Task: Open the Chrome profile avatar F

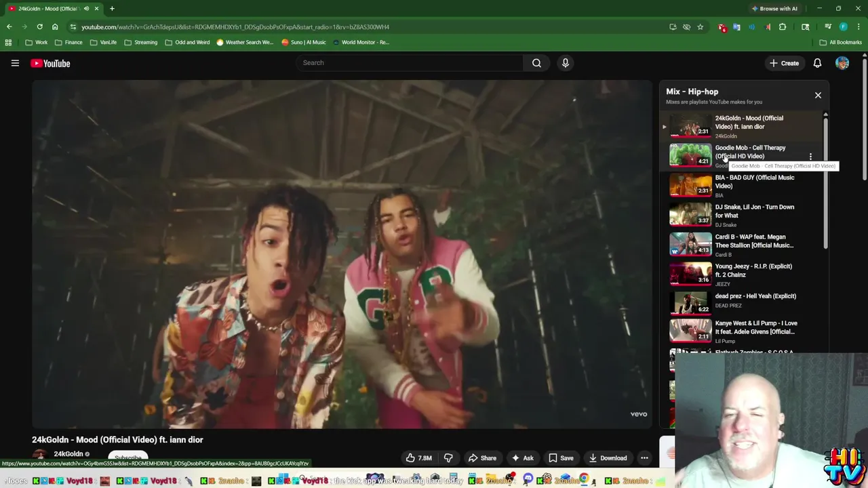Action: click(x=843, y=27)
